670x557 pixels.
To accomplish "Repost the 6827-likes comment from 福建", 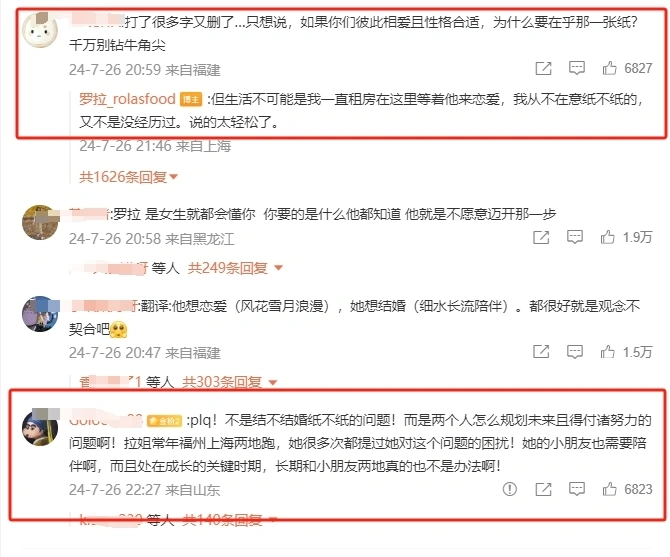I will click(544, 68).
